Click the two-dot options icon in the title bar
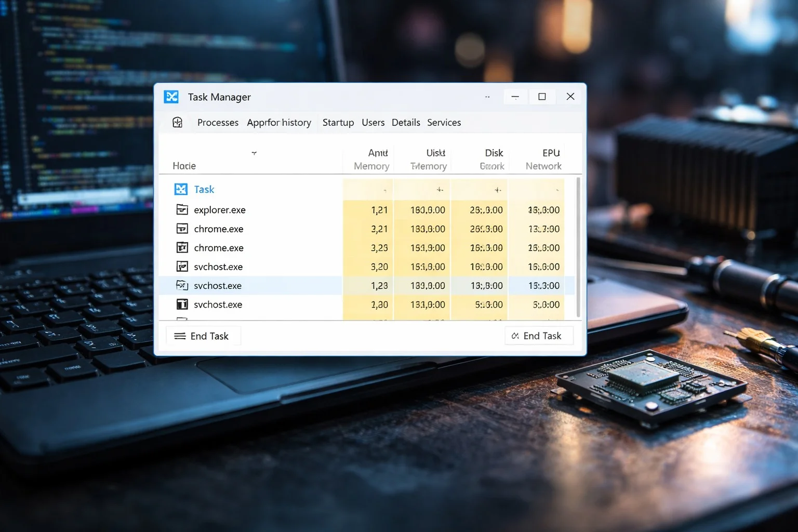Viewport: 798px width, 532px height. (487, 97)
